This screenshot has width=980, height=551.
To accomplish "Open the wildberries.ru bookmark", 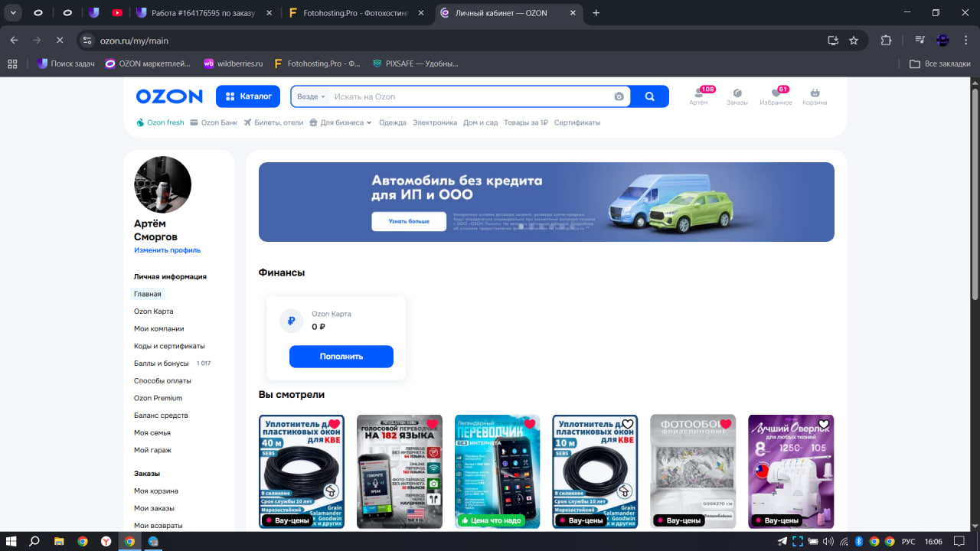I will [233, 64].
